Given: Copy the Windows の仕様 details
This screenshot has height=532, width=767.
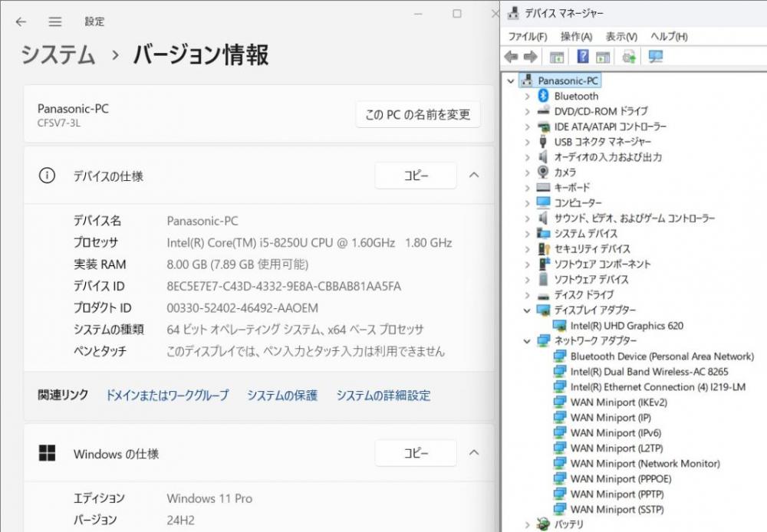Looking at the screenshot, I should click(x=416, y=453).
